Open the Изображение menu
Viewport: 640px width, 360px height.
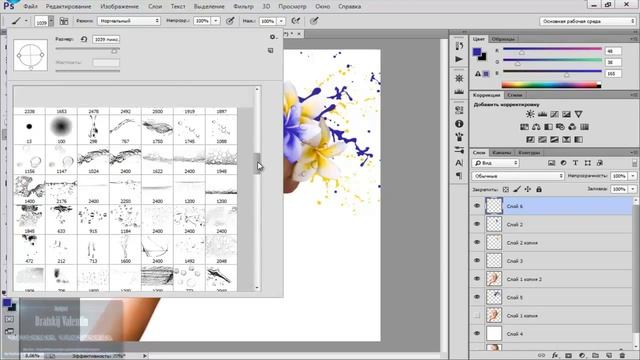(x=120, y=7)
